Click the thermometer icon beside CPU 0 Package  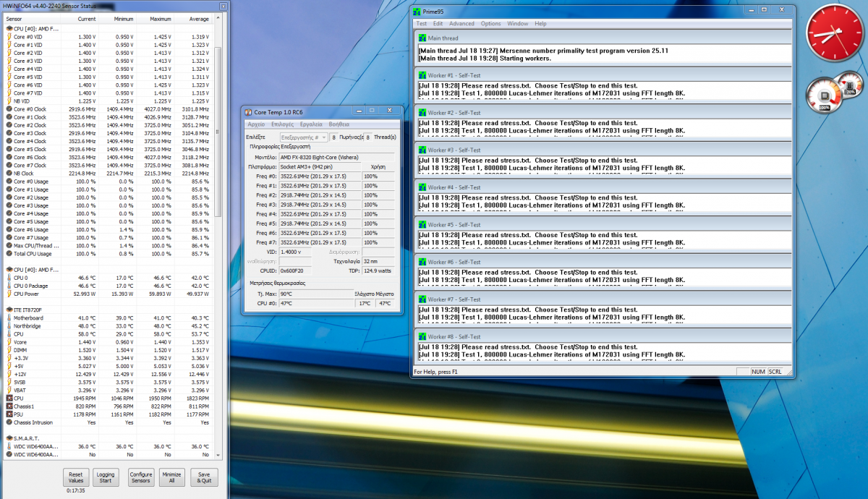9,286
